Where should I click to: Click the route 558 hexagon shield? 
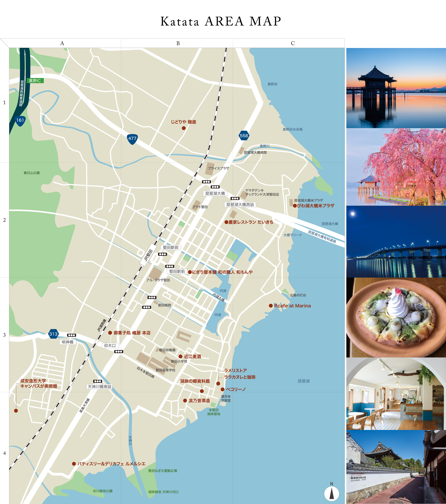click(244, 136)
